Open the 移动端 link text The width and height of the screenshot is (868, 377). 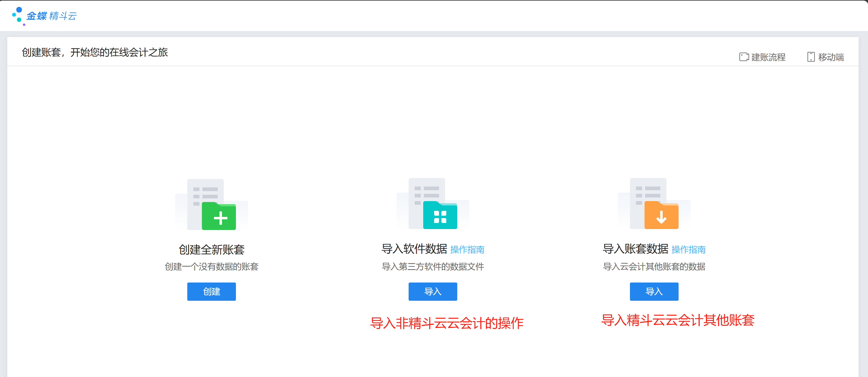pos(831,57)
